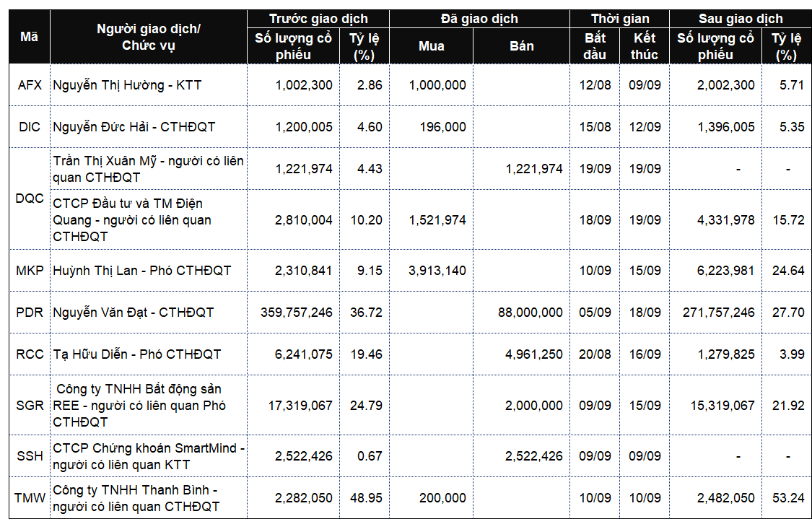
Task: Click the DQC stock code cell
Action: 30,199
